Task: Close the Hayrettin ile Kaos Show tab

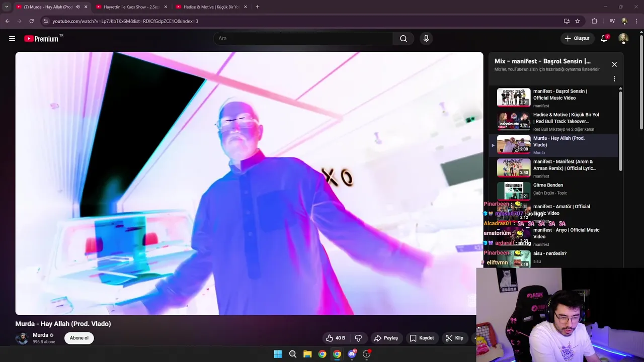Action: click(166, 7)
